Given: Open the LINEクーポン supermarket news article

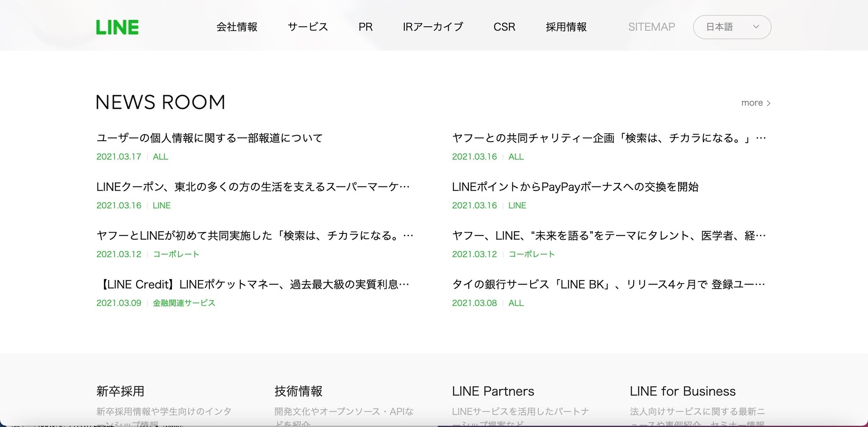Looking at the screenshot, I should click(x=253, y=187).
